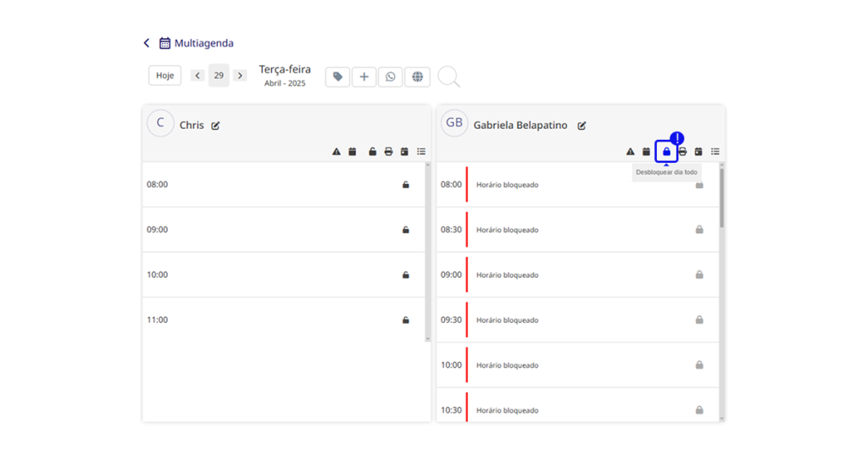
Task: Click the tag icon in toolbar
Action: pyautogui.click(x=337, y=76)
